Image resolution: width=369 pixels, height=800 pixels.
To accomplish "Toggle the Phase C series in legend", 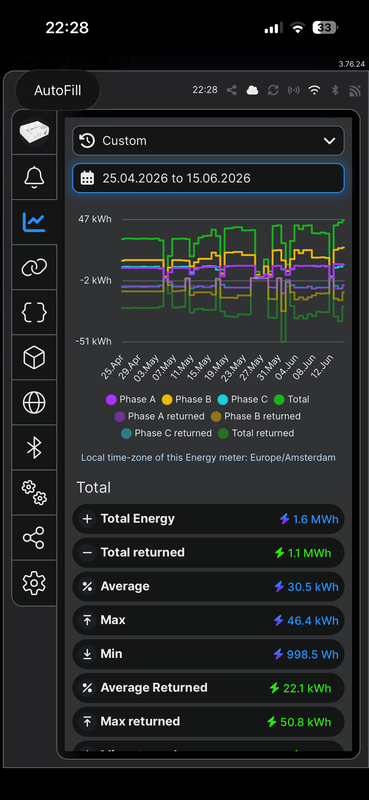I will (x=242, y=399).
